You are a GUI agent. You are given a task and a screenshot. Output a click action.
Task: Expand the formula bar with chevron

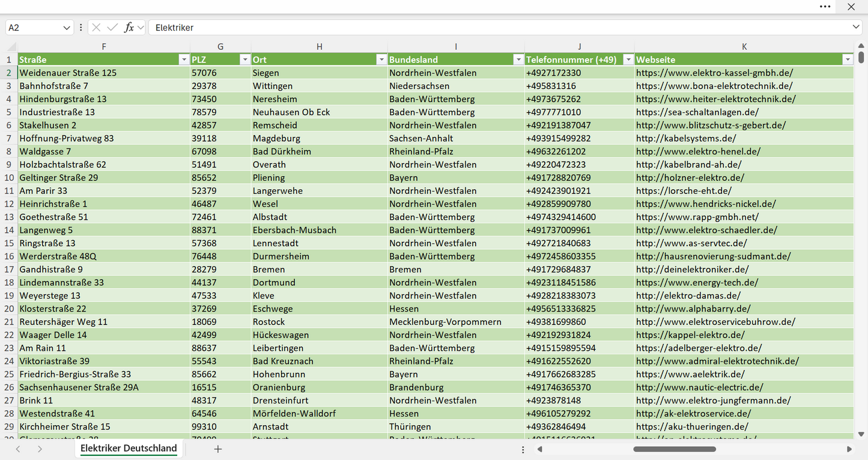(x=856, y=27)
